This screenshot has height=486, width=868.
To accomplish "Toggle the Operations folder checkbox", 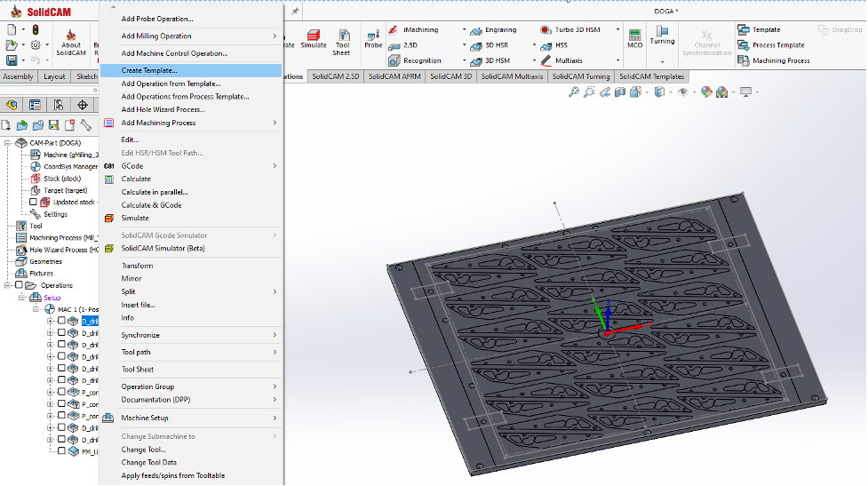I will 19,285.
